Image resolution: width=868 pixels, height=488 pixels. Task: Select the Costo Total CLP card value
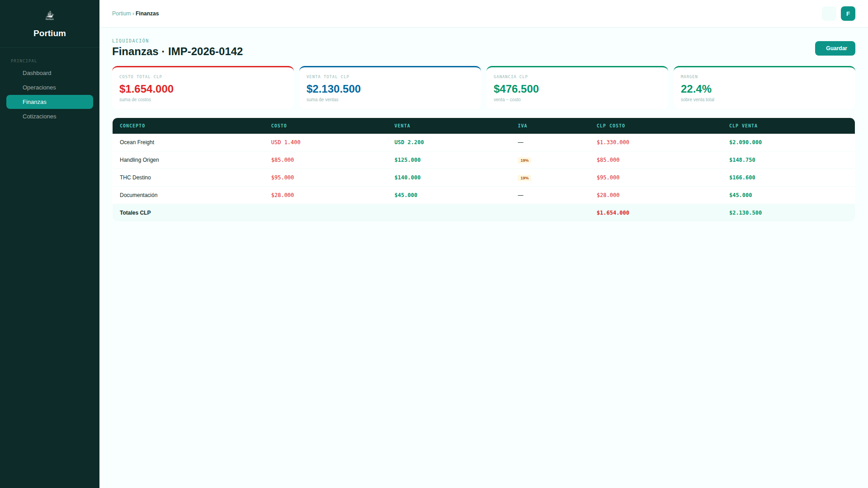pos(146,89)
